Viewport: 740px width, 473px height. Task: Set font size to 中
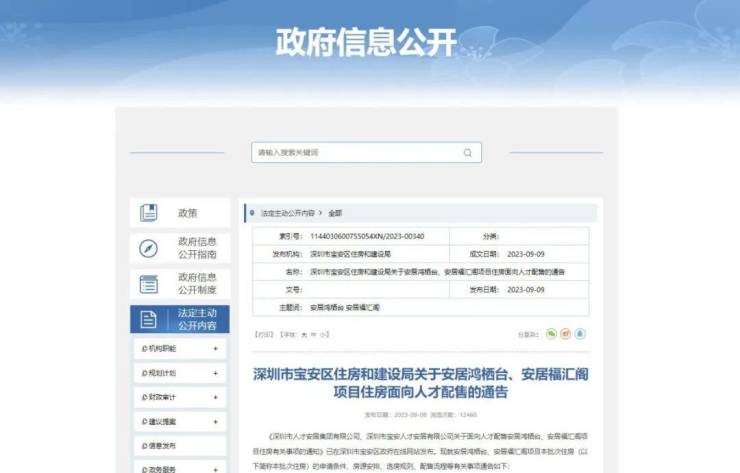(x=313, y=335)
